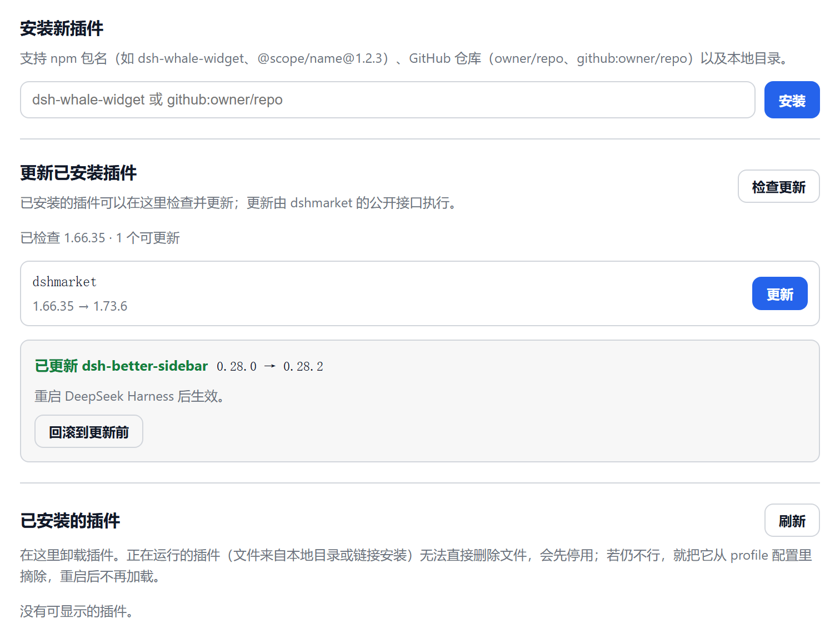This screenshot has height=638, width=840.
Task: Click the plugin name input field
Action: pyautogui.click(x=387, y=100)
